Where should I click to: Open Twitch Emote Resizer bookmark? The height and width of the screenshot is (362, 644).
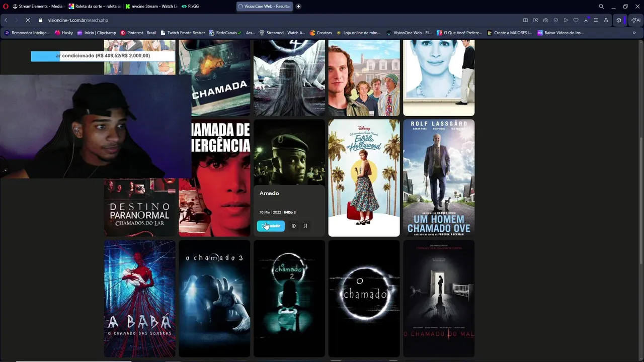point(183,33)
